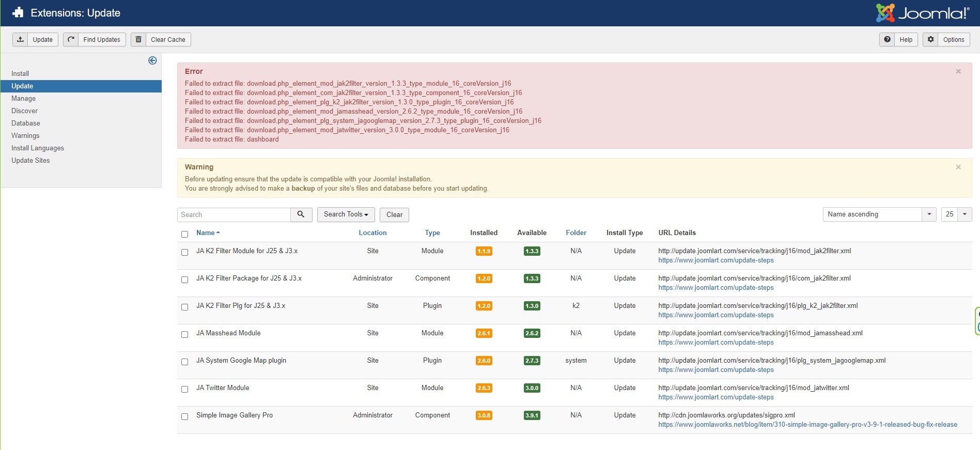This screenshot has height=450, width=980.
Task: Open Options via the gear icon
Action: point(930,40)
